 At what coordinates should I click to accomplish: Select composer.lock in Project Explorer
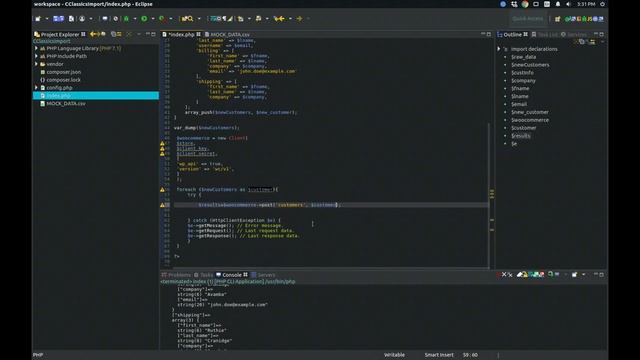click(x=63, y=80)
